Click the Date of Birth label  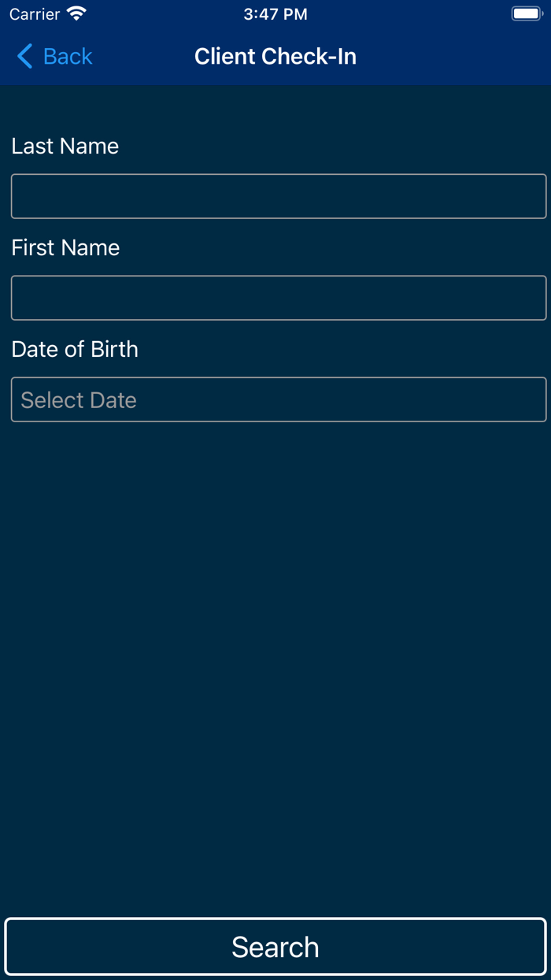[x=75, y=349]
